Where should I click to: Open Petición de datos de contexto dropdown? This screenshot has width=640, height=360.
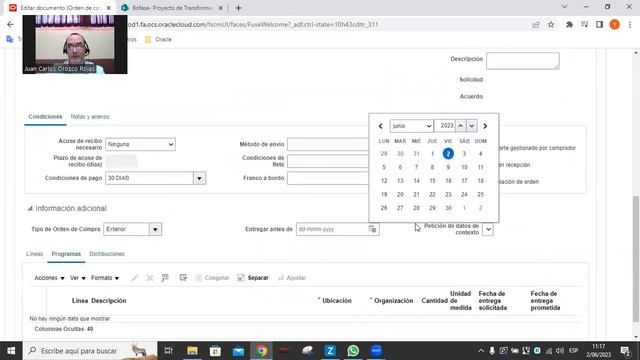pos(488,229)
